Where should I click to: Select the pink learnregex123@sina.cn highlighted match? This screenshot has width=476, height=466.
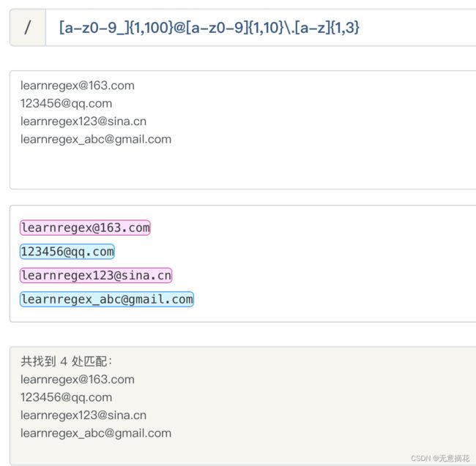pyautogui.click(x=96, y=276)
